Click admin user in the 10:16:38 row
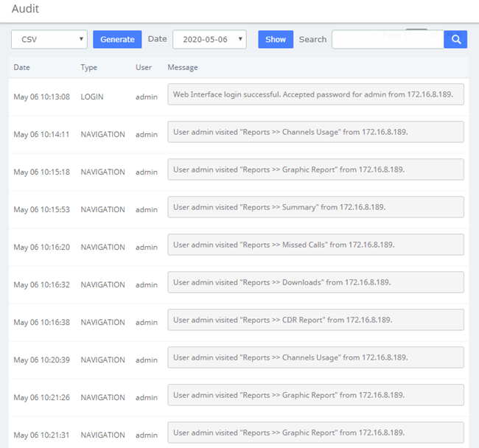Viewport: 479px width, 448px height. pyautogui.click(x=147, y=322)
